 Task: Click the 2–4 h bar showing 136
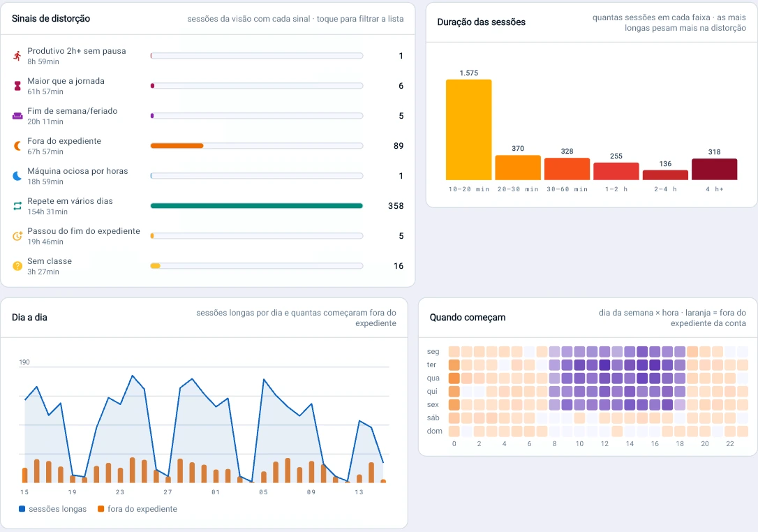[665, 175]
